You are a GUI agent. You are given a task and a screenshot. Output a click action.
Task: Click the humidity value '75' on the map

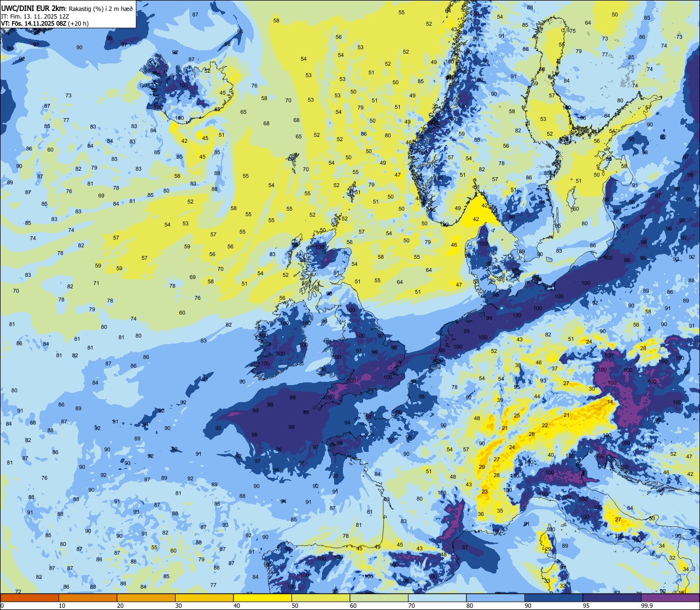pos(573,31)
